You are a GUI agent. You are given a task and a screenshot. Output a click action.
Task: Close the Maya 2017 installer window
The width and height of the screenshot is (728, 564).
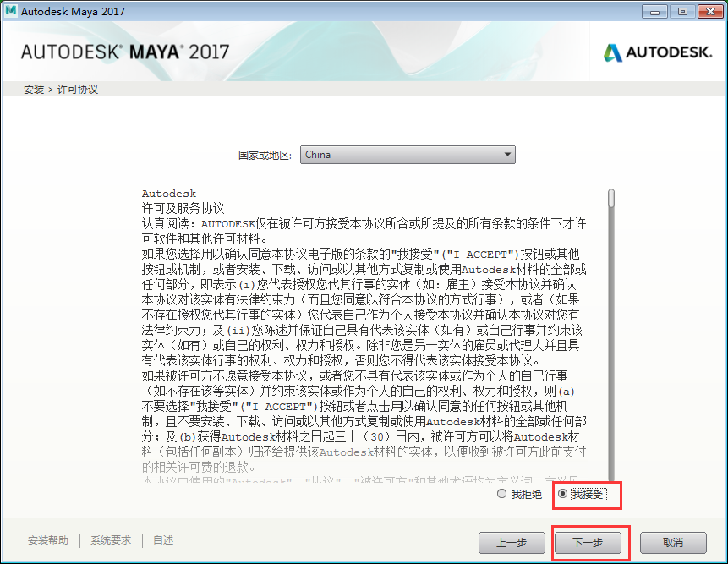(x=710, y=12)
